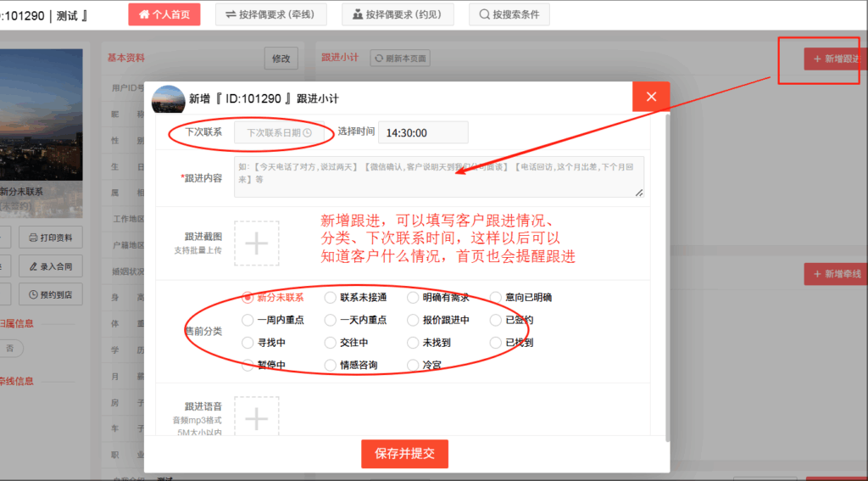868x481 pixels.
Task: Click 修改 button in 基本资料
Action: (281, 59)
